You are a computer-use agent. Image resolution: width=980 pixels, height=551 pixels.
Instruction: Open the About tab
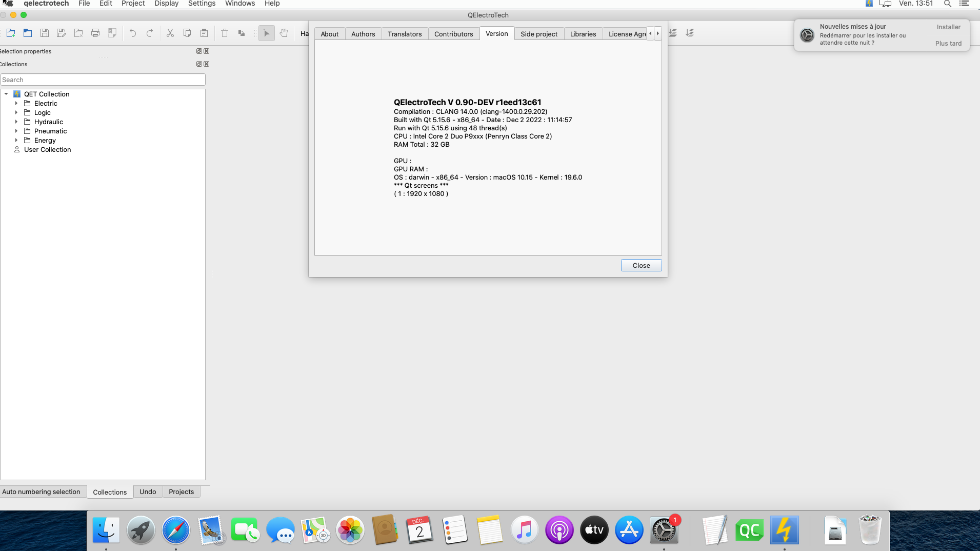330,34
